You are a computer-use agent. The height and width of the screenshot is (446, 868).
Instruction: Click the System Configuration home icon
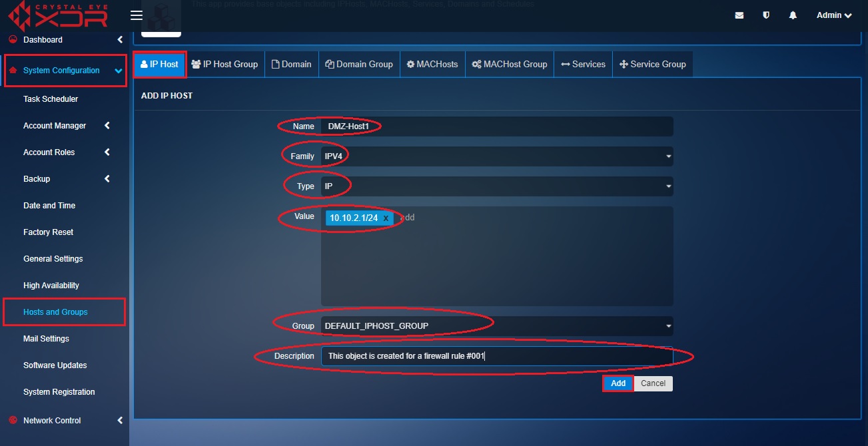(x=13, y=70)
